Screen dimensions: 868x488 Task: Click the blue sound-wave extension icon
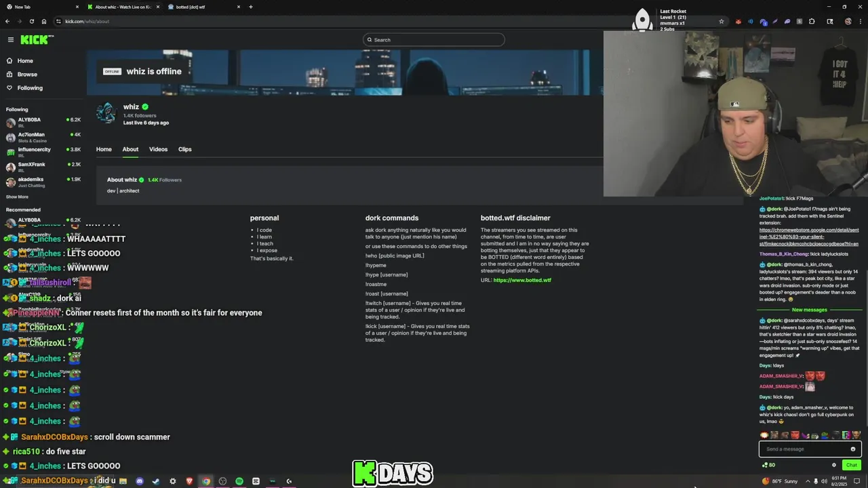click(x=751, y=22)
